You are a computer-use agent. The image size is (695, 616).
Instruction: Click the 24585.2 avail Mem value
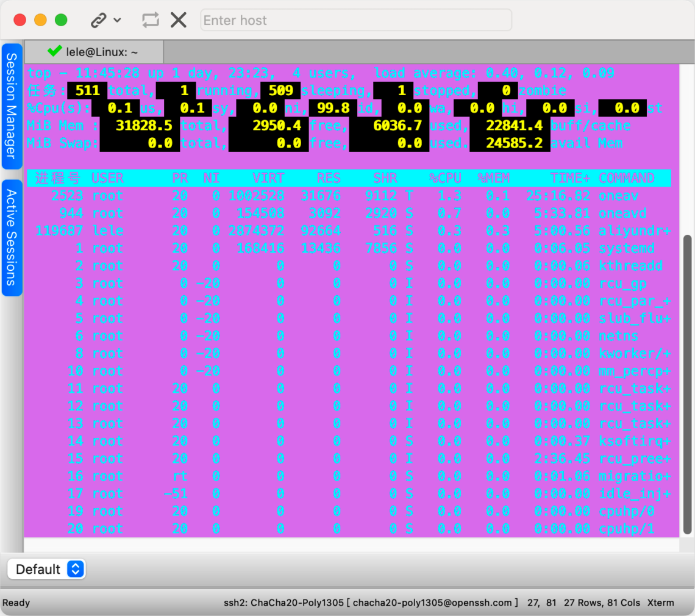[514, 143]
